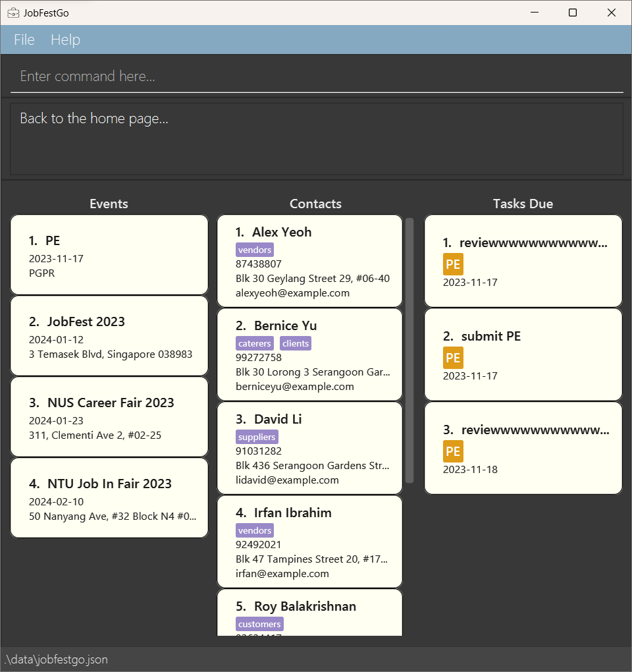
Task: Click the 2024-02-10 event date
Action: [x=56, y=501]
